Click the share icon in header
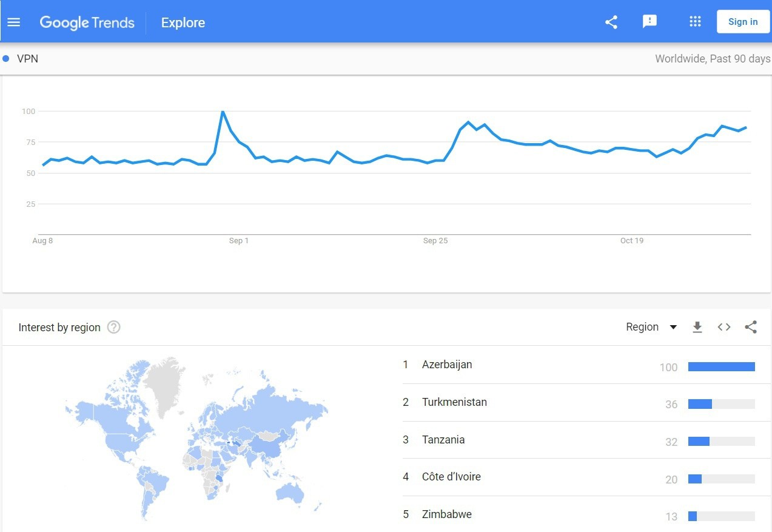This screenshot has width=772, height=532. pyautogui.click(x=611, y=22)
